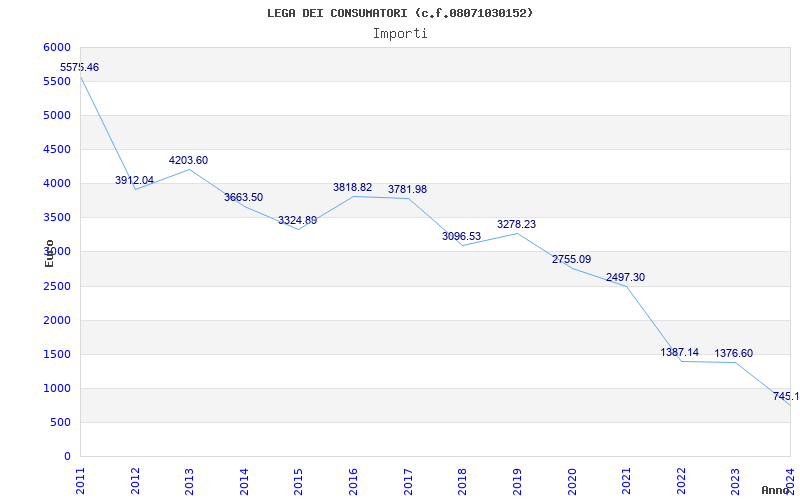Click the 2016 x-axis label

(353, 481)
